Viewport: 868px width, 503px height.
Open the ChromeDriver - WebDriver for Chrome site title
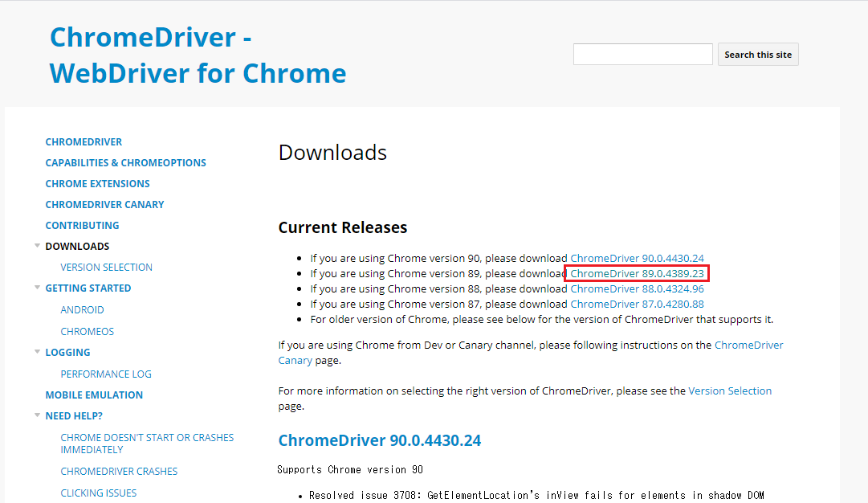pyautogui.click(x=198, y=55)
